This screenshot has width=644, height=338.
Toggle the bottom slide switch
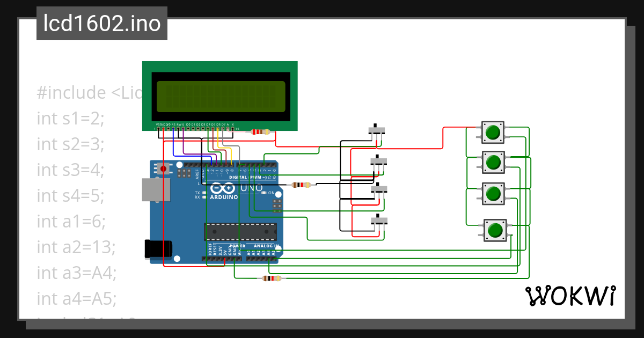[x=378, y=221]
